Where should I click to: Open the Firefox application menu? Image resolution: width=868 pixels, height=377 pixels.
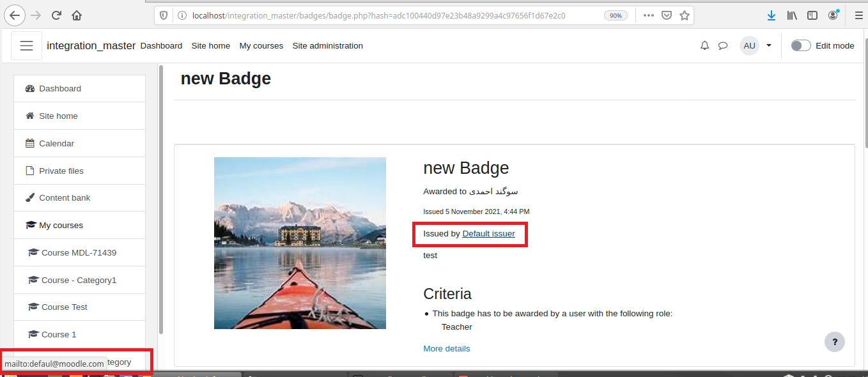point(858,15)
